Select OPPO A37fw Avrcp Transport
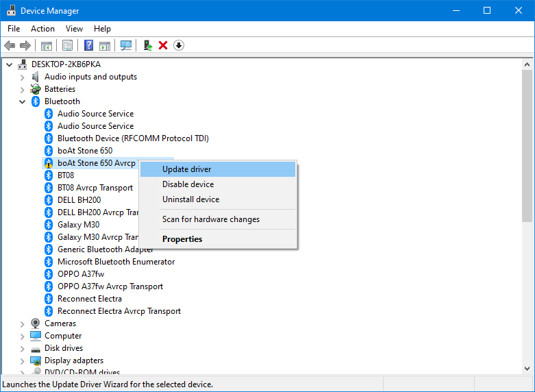Image resolution: width=535 pixels, height=392 pixels. click(x=110, y=286)
